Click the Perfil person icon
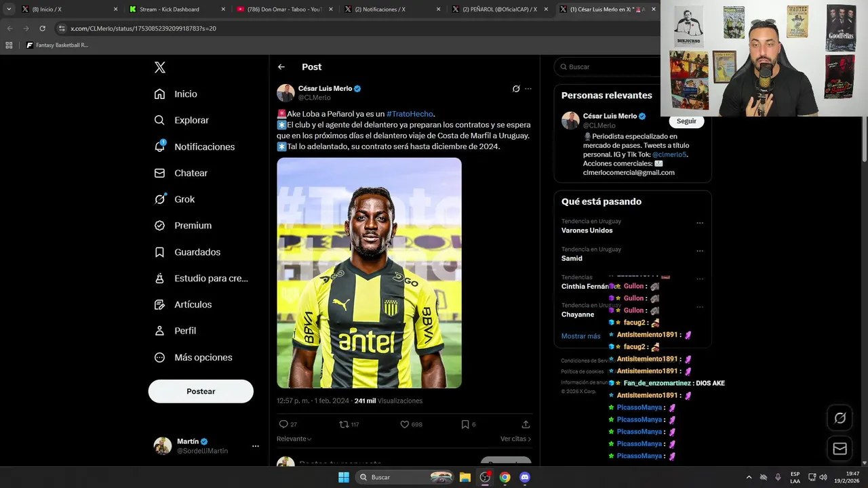Viewport: 868px width, 488px height. 159,331
